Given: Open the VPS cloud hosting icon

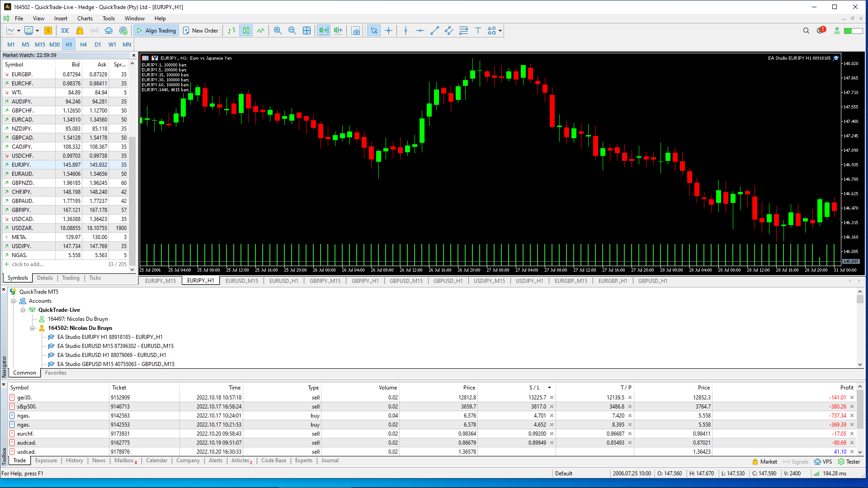Looking at the screenshot, I should (108, 31).
